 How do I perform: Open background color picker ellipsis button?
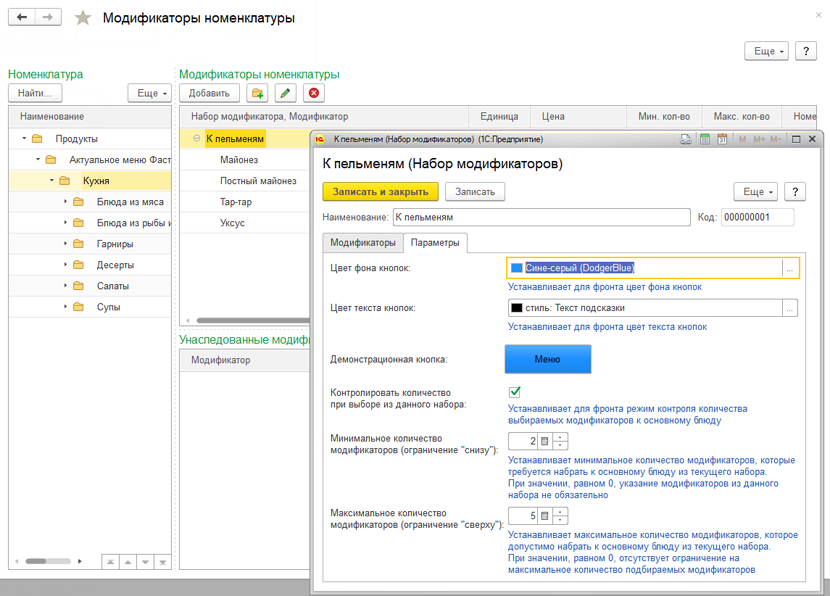tap(790, 268)
